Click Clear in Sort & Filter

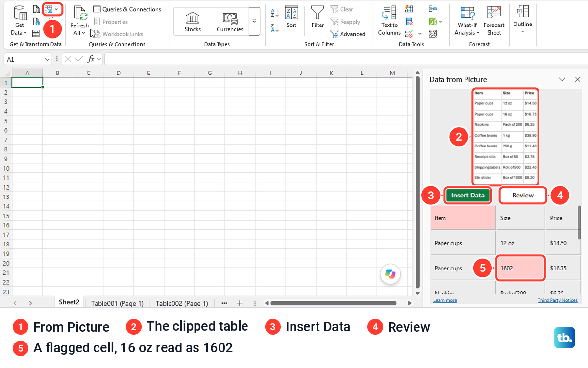tap(342, 9)
